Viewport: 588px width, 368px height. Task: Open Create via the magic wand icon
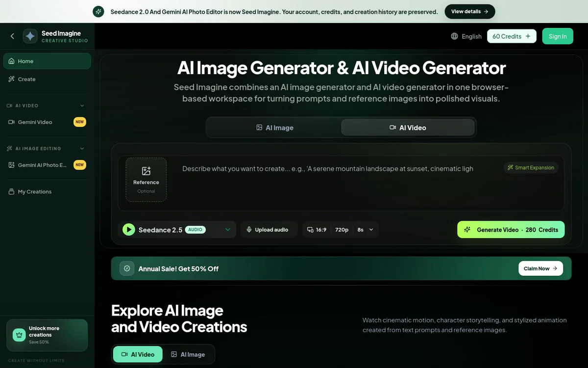point(11,79)
